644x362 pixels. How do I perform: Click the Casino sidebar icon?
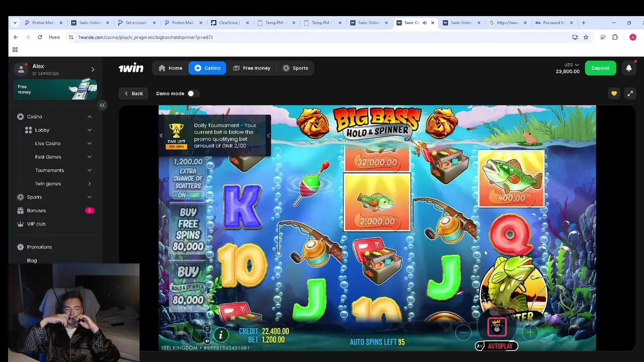coord(20,117)
